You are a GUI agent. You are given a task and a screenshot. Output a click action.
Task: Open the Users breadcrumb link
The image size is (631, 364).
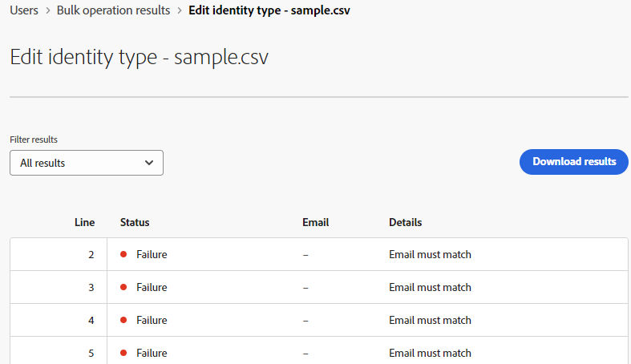click(x=24, y=10)
